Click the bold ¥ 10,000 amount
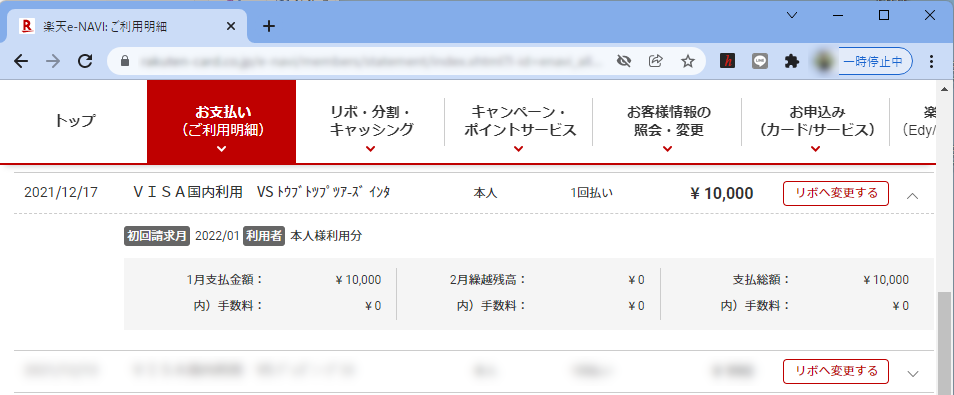 coord(722,194)
